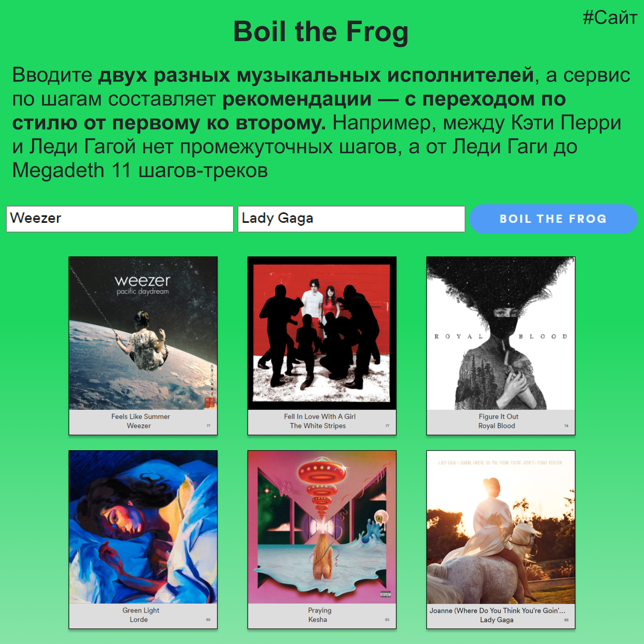The image size is (644, 644).
Task: Open Kesha Rainbow album cover
Action: 322,527
